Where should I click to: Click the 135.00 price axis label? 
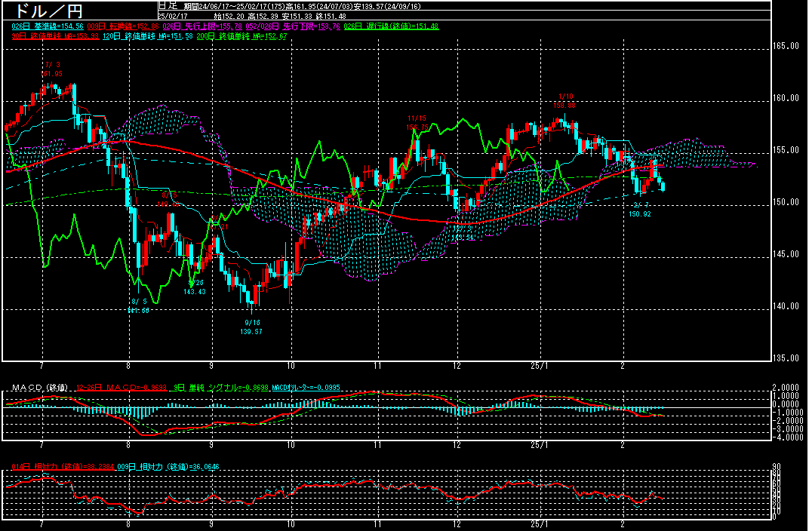coord(786,358)
